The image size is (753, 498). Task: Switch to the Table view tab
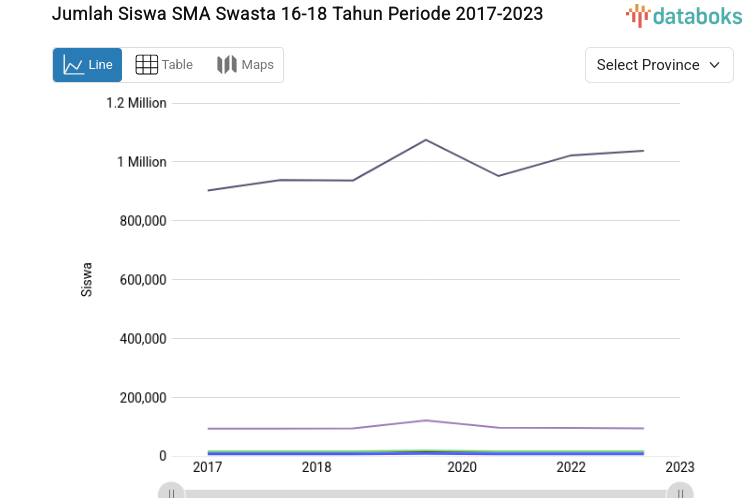(164, 65)
